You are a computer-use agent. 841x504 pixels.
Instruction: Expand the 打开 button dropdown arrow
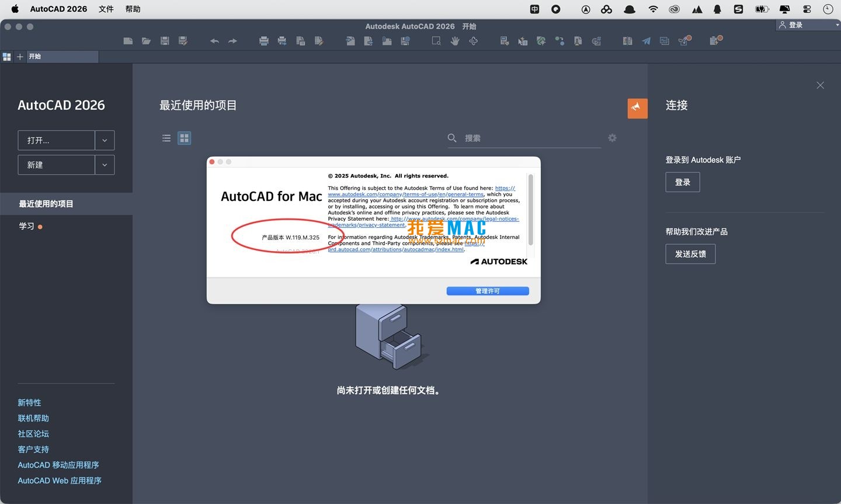[105, 140]
